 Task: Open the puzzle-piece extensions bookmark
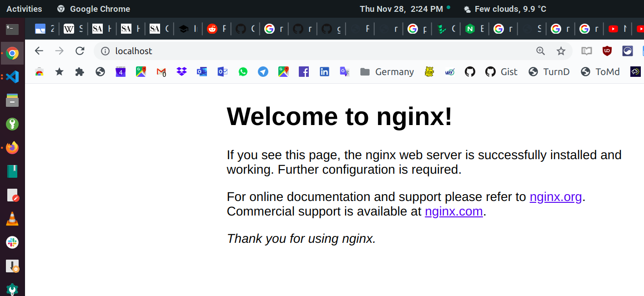click(x=80, y=72)
